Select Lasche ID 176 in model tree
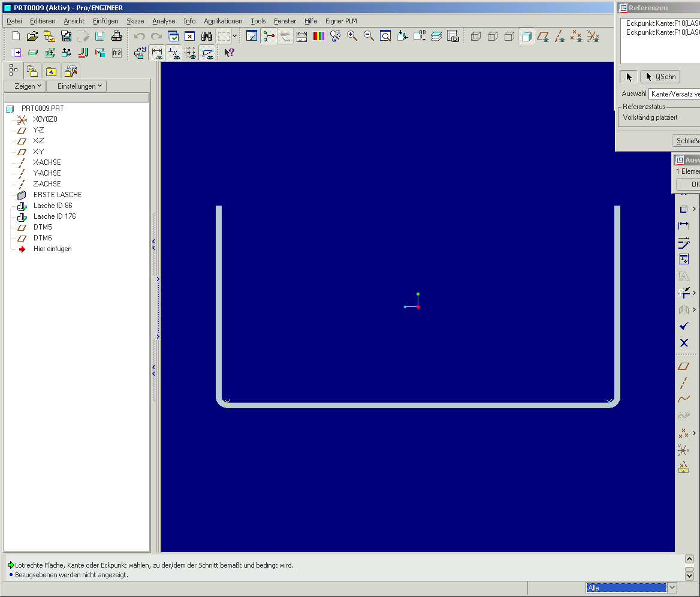Screen dimensions: 700x597 click(x=55, y=216)
